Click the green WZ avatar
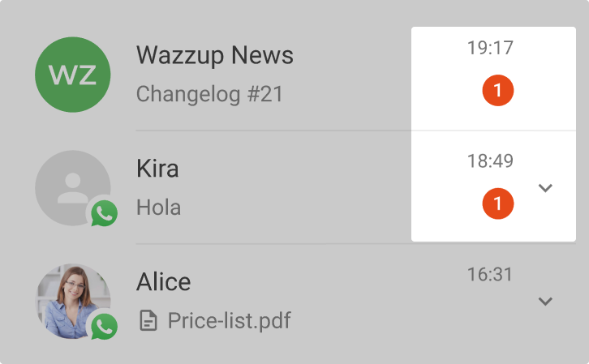Image resolution: width=589 pixels, height=364 pixels. pos(73,75)
